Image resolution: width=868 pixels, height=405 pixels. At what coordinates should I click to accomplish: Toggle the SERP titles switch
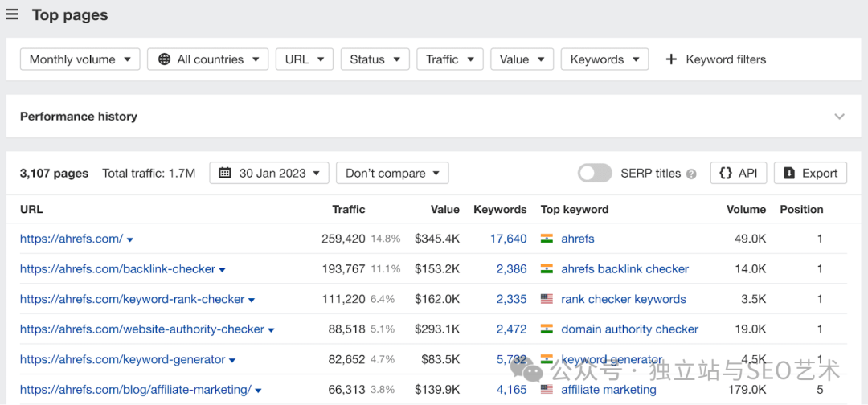coord(595,174)
